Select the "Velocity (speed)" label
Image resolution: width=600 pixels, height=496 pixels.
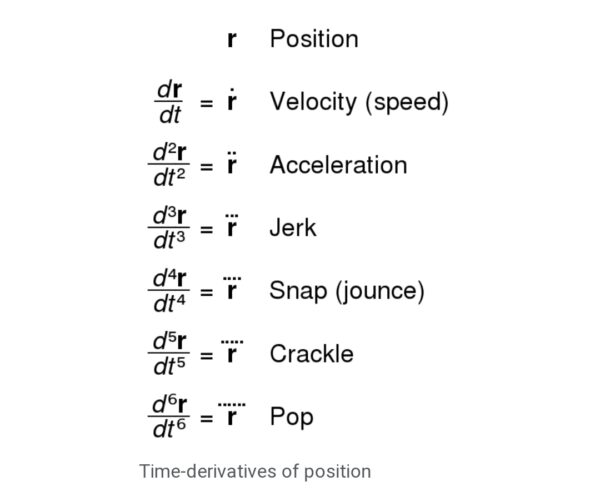tap(358, 102)
